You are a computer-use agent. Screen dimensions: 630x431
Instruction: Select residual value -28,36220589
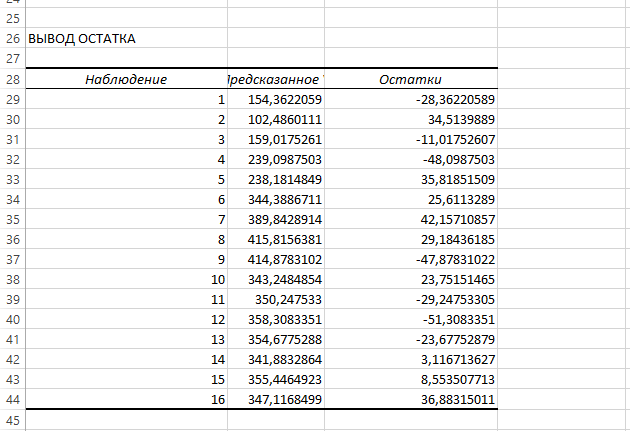coord(411,99)
